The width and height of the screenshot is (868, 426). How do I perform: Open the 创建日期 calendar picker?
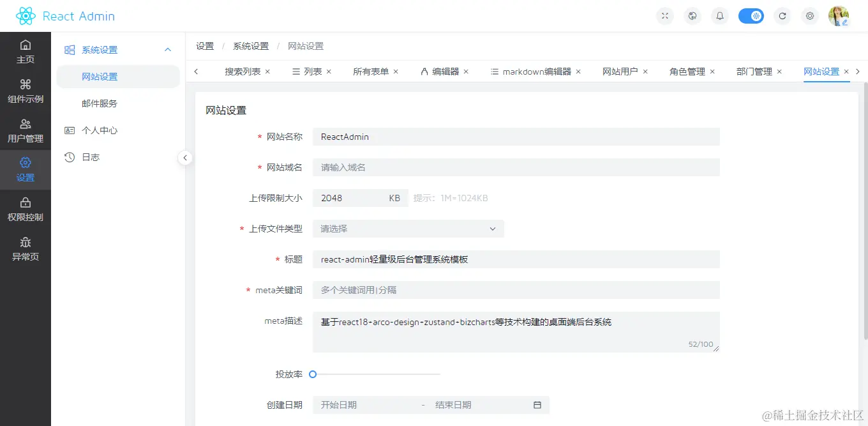[x=537, y=404]
